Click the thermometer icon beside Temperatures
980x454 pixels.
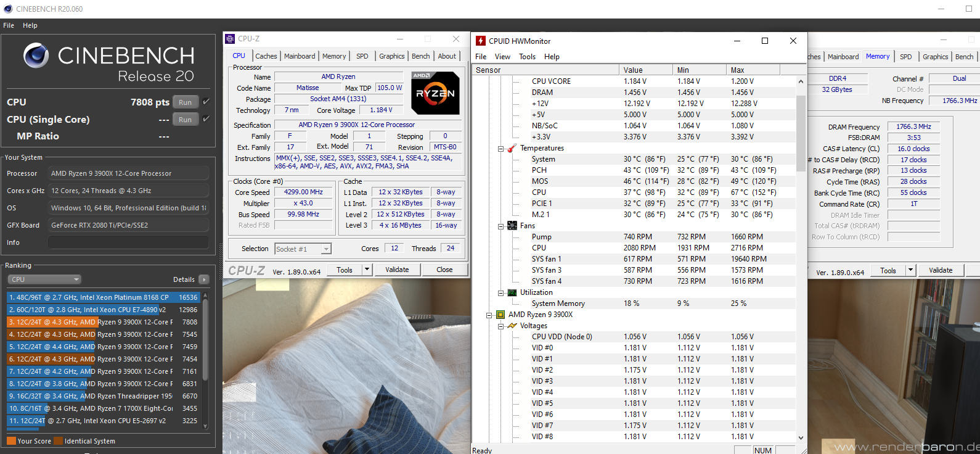click(512, 148)
